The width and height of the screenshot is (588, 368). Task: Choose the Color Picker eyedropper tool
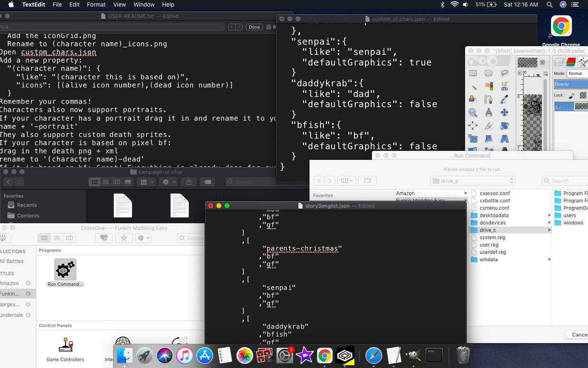pos(505,99)
